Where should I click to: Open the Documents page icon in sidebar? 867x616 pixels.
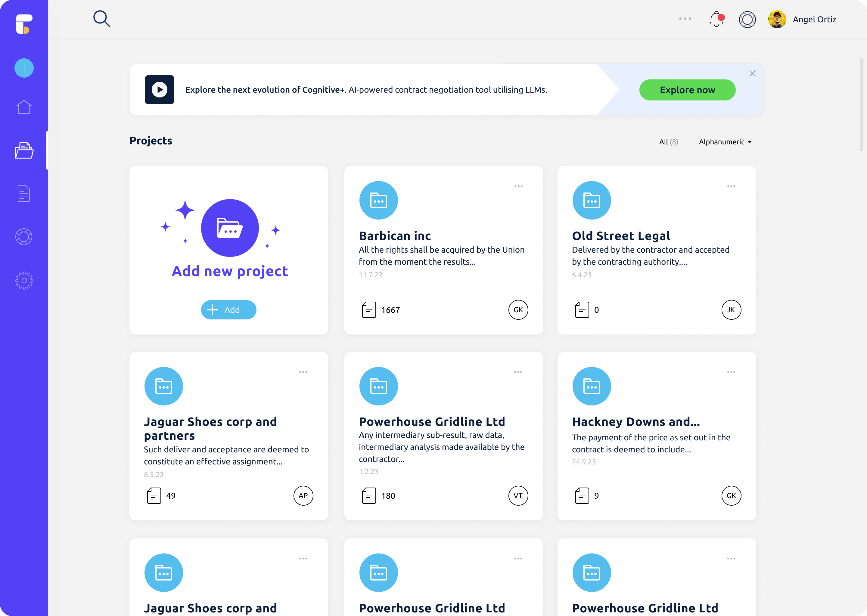24,193
